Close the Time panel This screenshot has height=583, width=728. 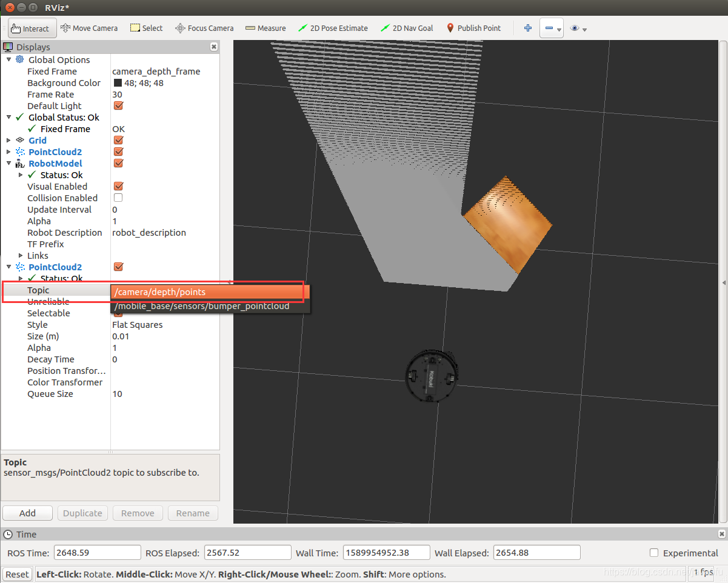pos(721,534)
